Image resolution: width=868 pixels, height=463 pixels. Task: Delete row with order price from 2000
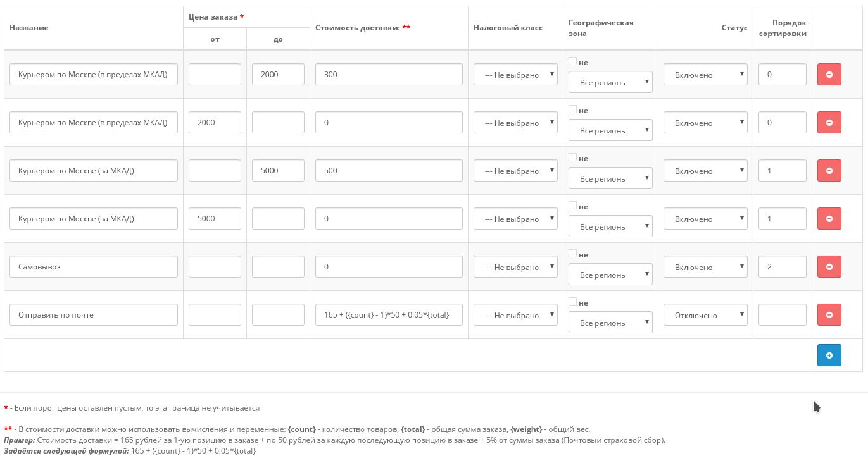coord(829,122)
